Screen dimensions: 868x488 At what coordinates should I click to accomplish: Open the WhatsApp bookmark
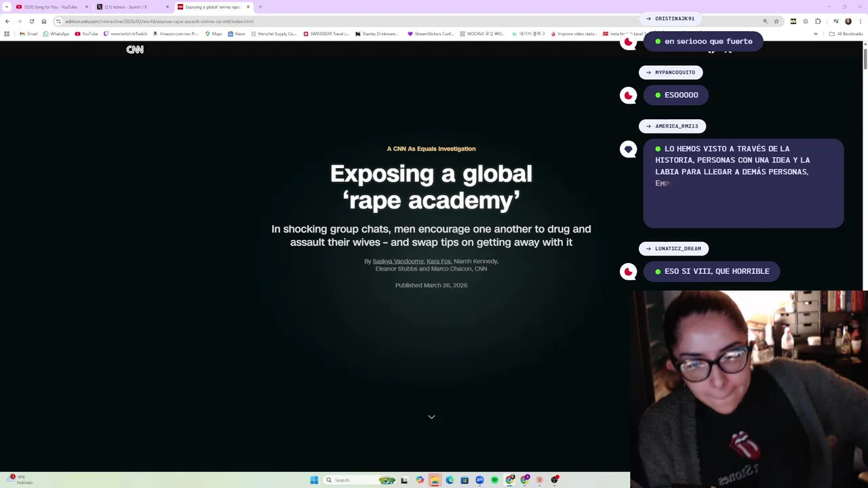(x=56, y=33)
